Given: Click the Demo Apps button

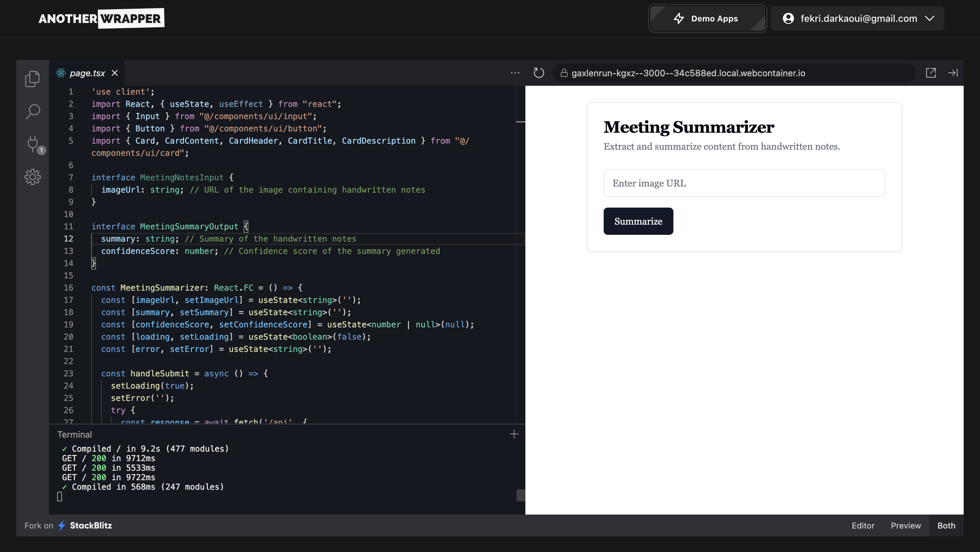Looking at the screenshot, I should pos(707,19).
